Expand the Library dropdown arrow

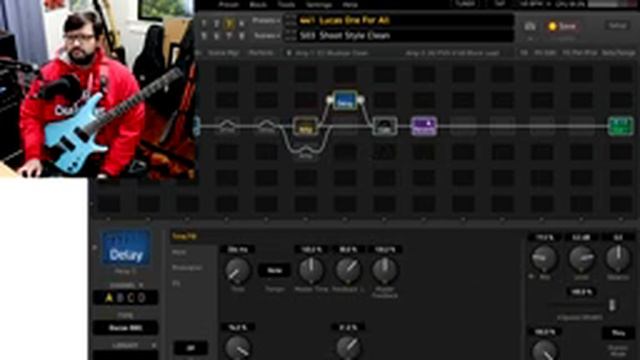[153, 345]
